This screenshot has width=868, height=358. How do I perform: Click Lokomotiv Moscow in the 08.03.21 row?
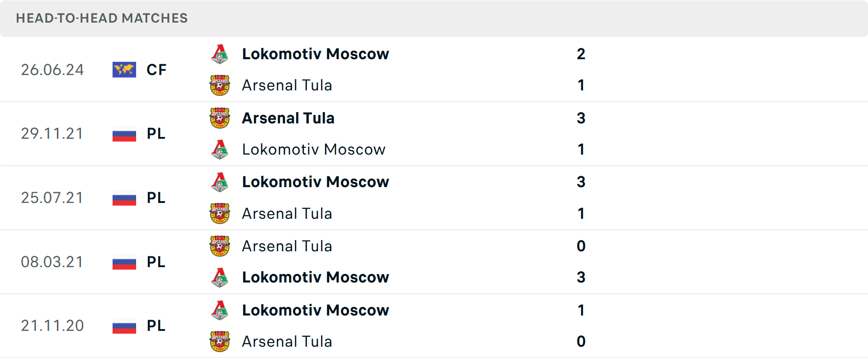[x=316, y=278]
